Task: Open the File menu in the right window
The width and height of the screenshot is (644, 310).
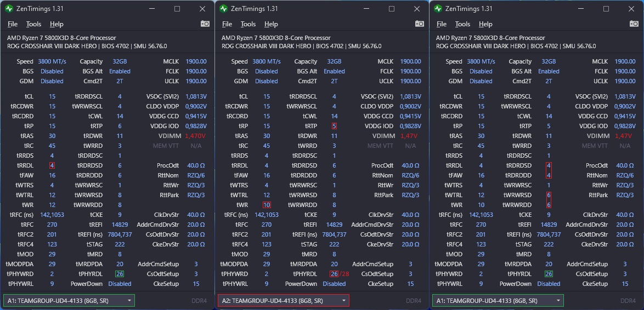Action: (x=442, y=24)
